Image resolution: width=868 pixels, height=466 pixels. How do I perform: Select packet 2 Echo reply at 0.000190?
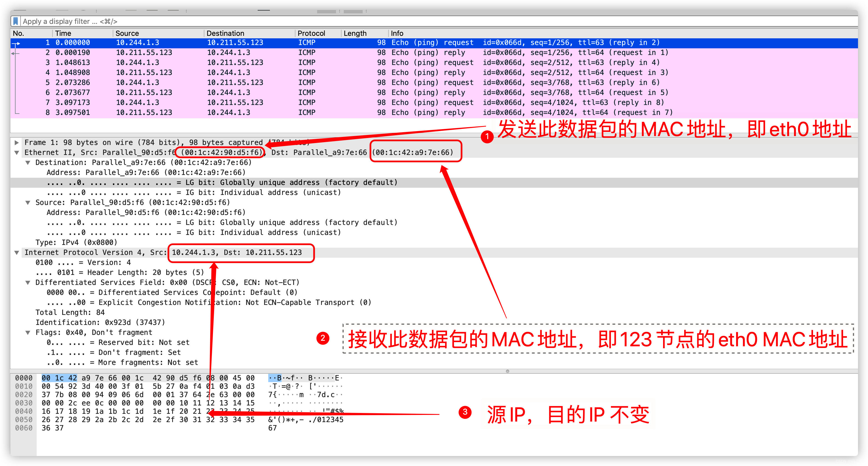434,52
